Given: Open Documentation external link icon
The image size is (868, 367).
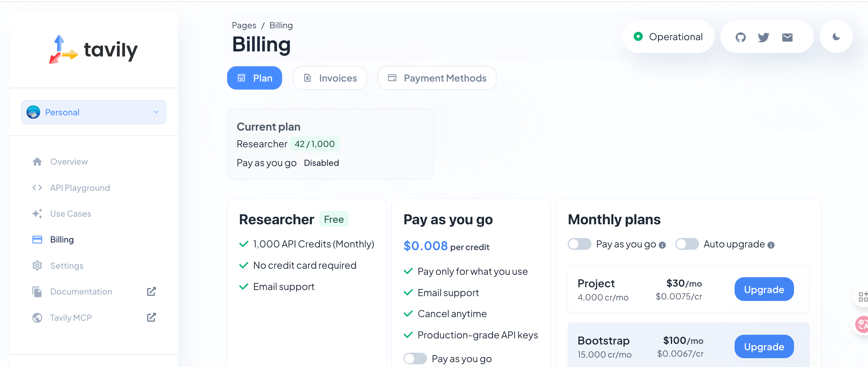Looking at the screenshot, I should tap(151, 291).
